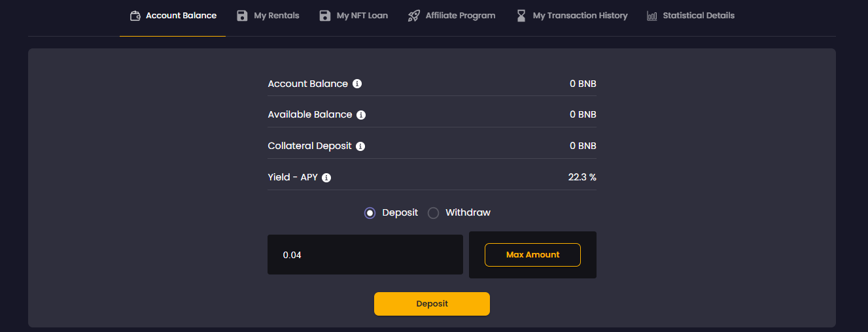Viewport: 868px width, 332px height.
Task: Click the yellow Deposit button
Action: 432,304
